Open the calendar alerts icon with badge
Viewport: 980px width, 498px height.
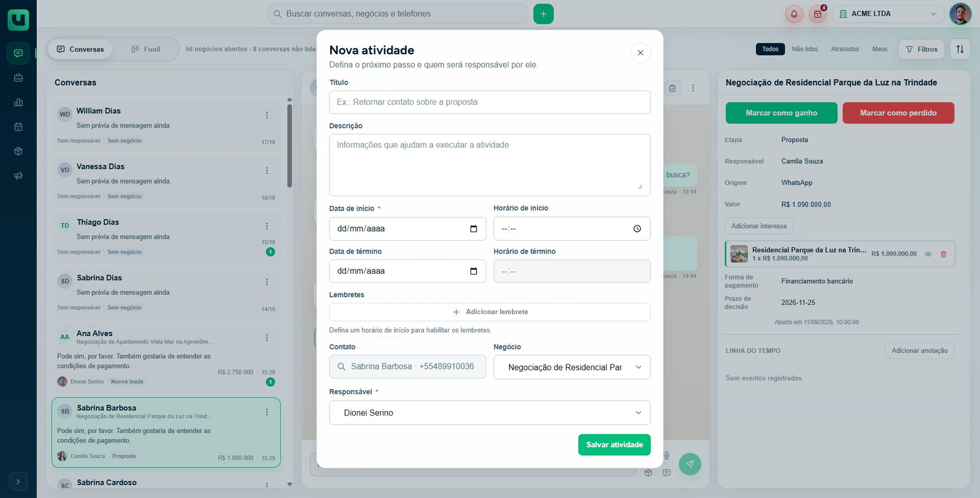pos(817,14)
